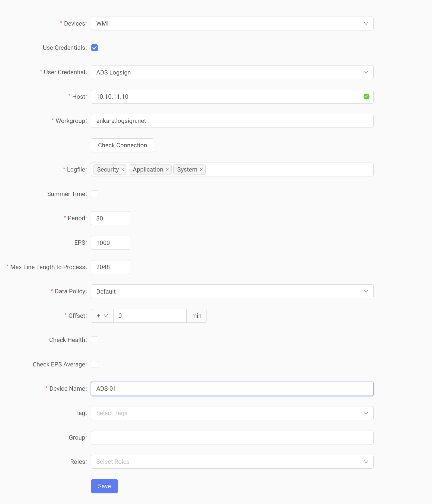Click into the Period field
The image size is (432, 504).
click(111, 218)
